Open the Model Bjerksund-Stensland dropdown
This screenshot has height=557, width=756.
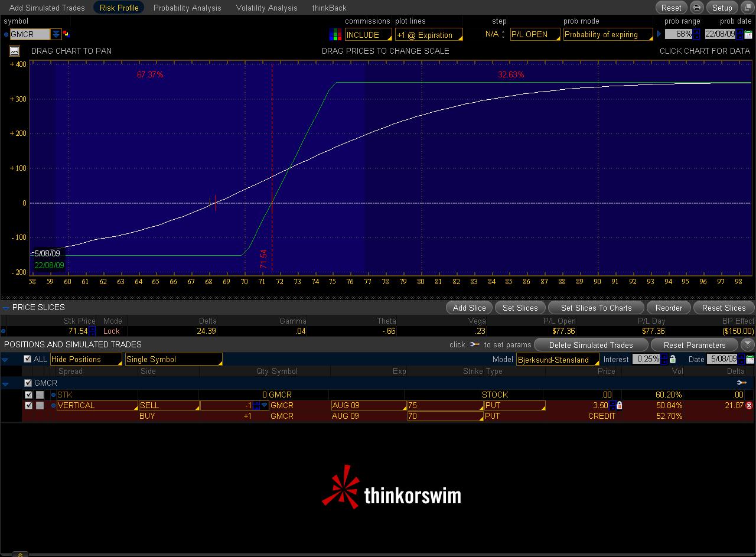click(558, 360)
